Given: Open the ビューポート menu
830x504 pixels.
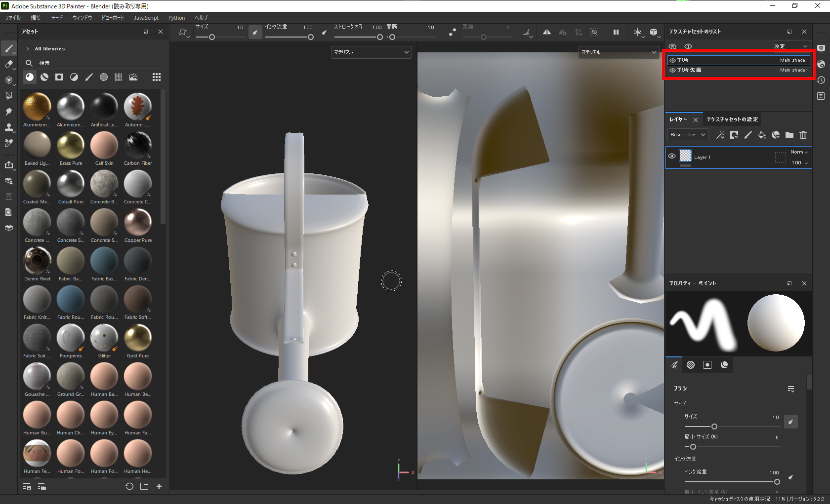Looking at the screenshot, I should pos(113,18).
